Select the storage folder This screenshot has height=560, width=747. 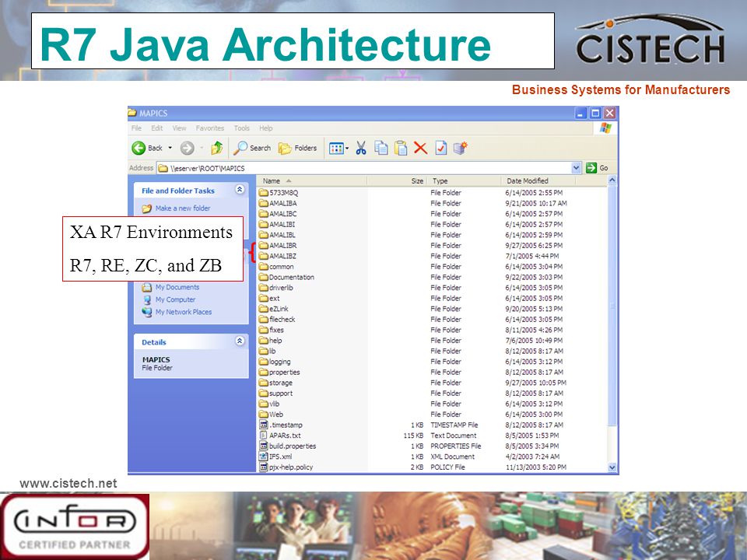click(275, 383)
